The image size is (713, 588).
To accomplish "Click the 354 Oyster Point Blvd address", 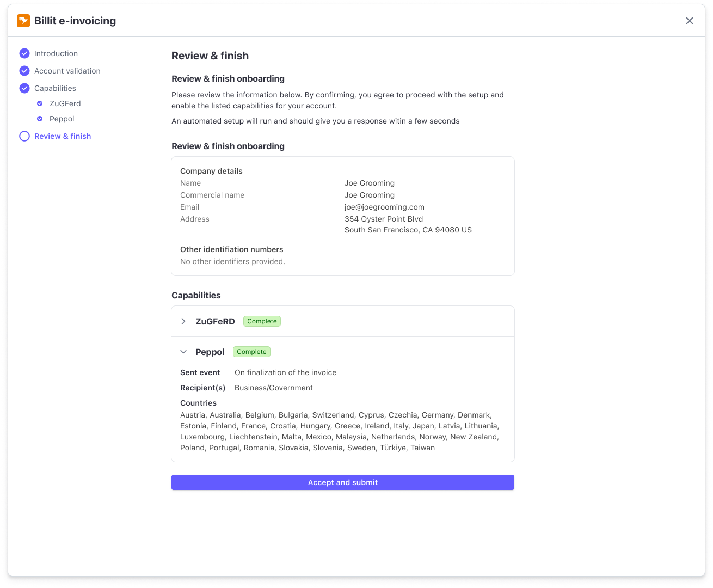I will (x=384, y=219).
